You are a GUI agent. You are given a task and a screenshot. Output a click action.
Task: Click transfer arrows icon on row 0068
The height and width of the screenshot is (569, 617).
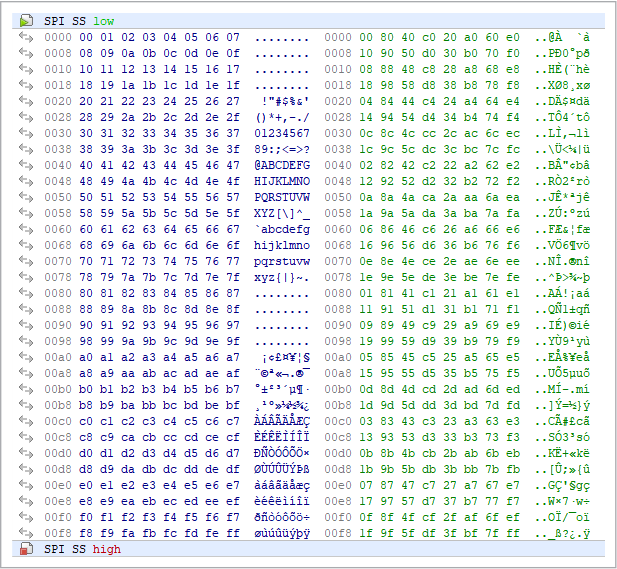tap(26, 245)
